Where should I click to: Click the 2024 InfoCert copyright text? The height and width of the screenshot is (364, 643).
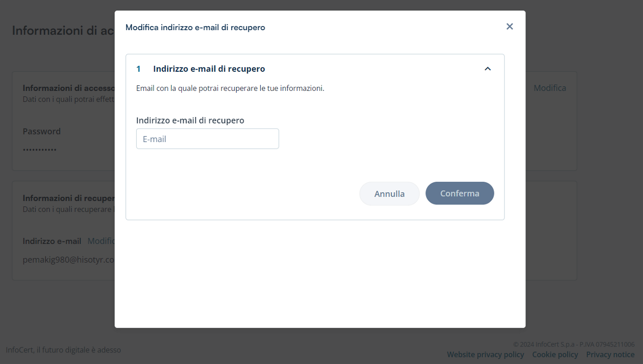click(x=573, y=344)
